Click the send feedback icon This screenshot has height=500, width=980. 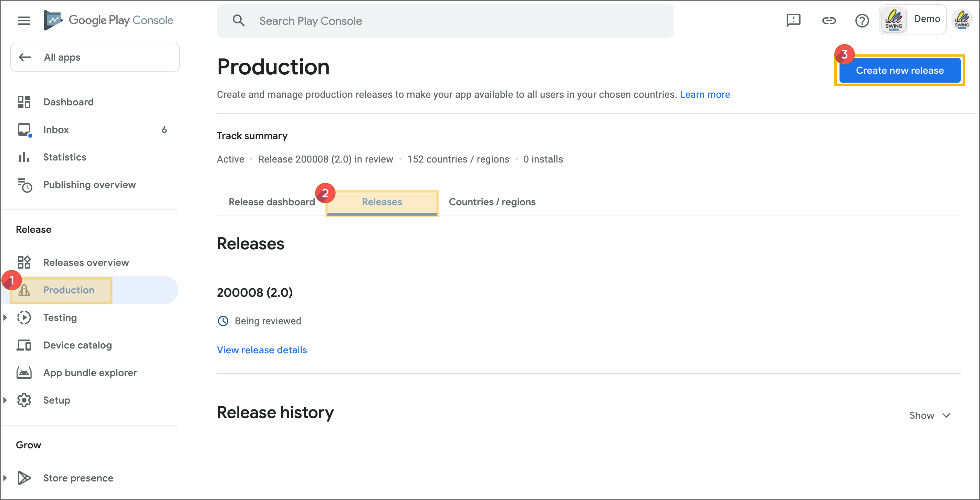(793, 21)
